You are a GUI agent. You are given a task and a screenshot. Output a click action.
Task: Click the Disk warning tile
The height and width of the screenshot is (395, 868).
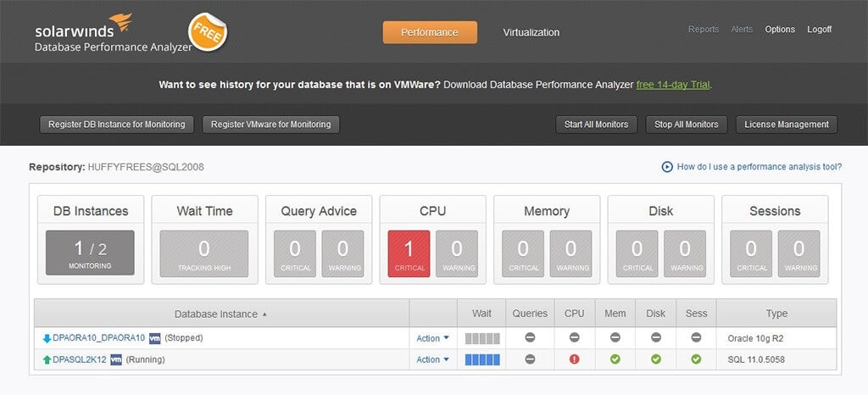[685, 253]
